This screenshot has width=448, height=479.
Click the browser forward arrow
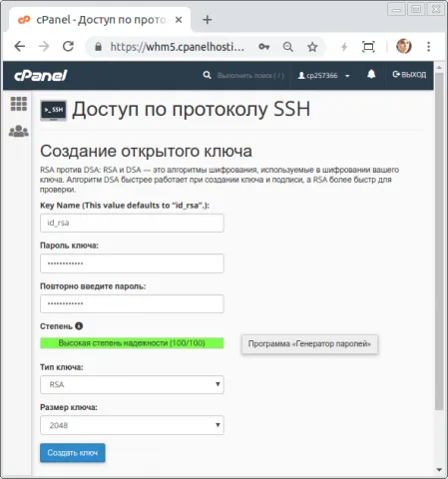[44, 47]
